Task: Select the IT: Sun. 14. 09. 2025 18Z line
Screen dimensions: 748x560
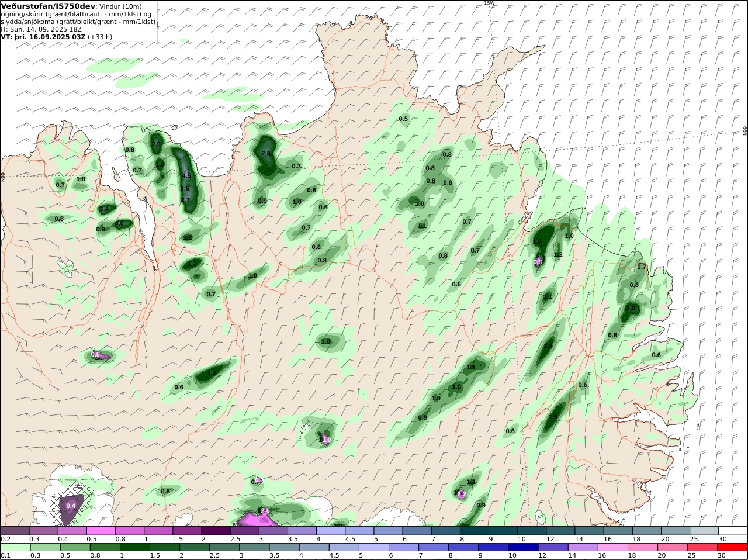Action: [41, 29]
